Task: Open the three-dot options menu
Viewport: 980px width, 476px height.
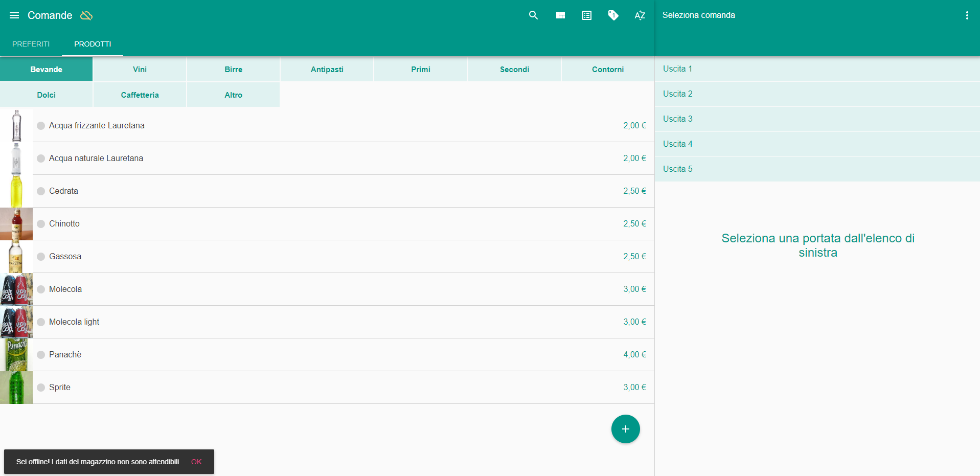Action: pyautogui.click(x=967, y=15)
